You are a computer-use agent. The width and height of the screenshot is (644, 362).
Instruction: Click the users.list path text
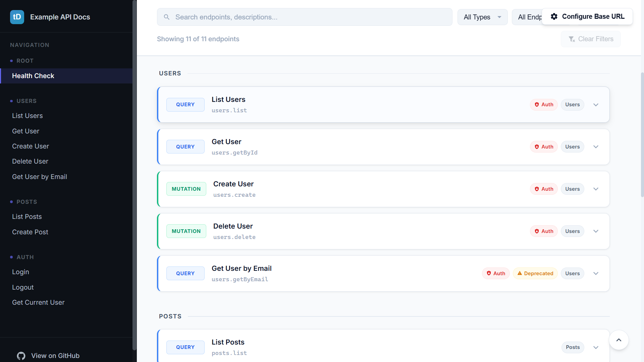point(229,110)
